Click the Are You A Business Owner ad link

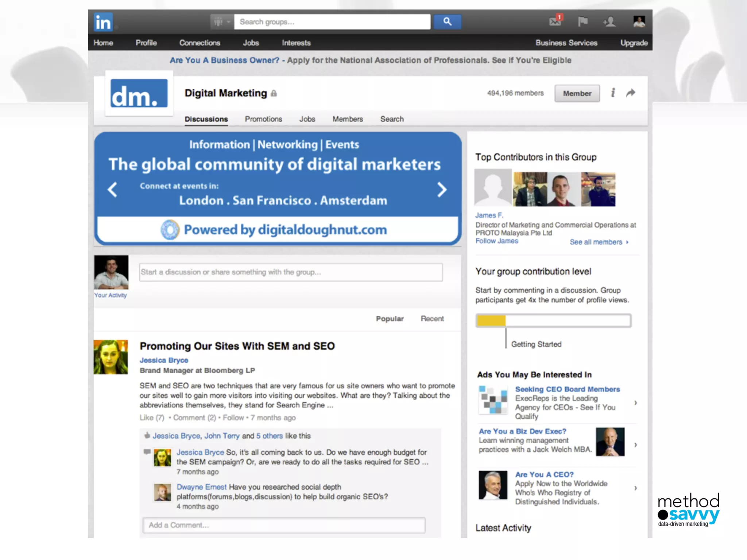[224, 60]
